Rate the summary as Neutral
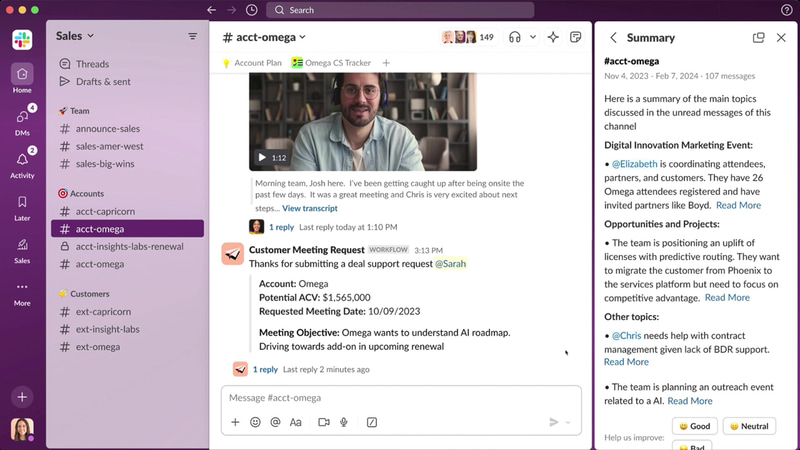Viewport: 800px width, 450px height. click(x=749, y=426)
